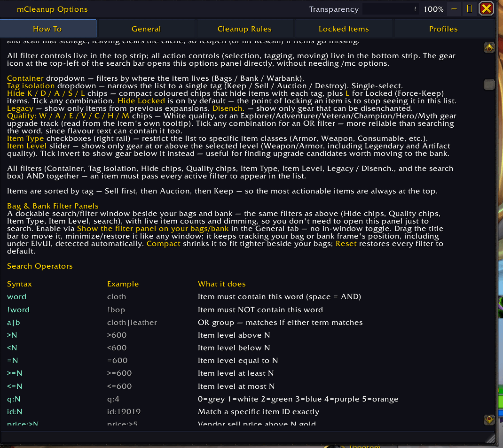Click the '>=N' syntax entry
The width and height of the screenshot is (503, 448).
click(x=15, y=373)
